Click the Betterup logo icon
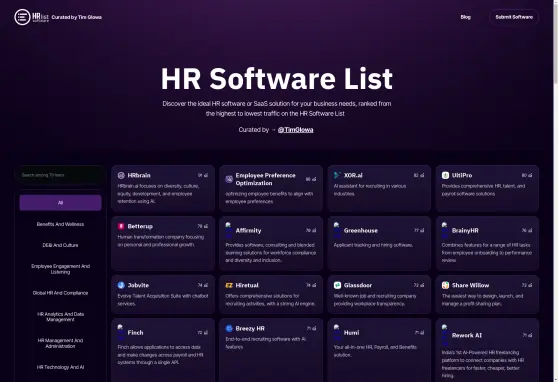 [121, 226]
